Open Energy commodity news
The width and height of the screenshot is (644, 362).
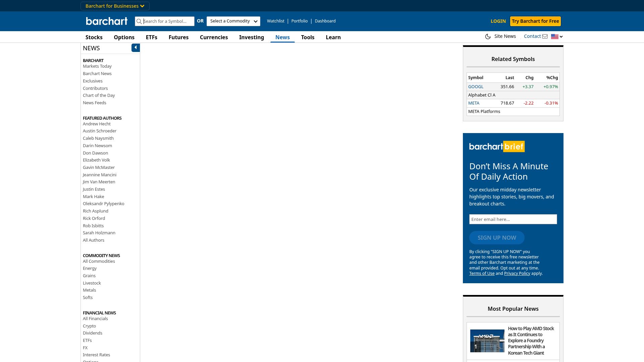tap(90, 268)
